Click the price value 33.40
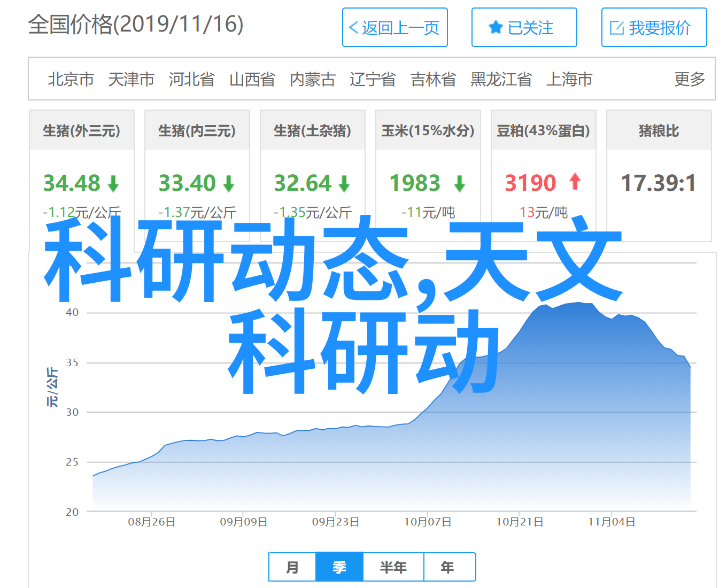This screenshot has width=727, height=588. tap(187, 183)
